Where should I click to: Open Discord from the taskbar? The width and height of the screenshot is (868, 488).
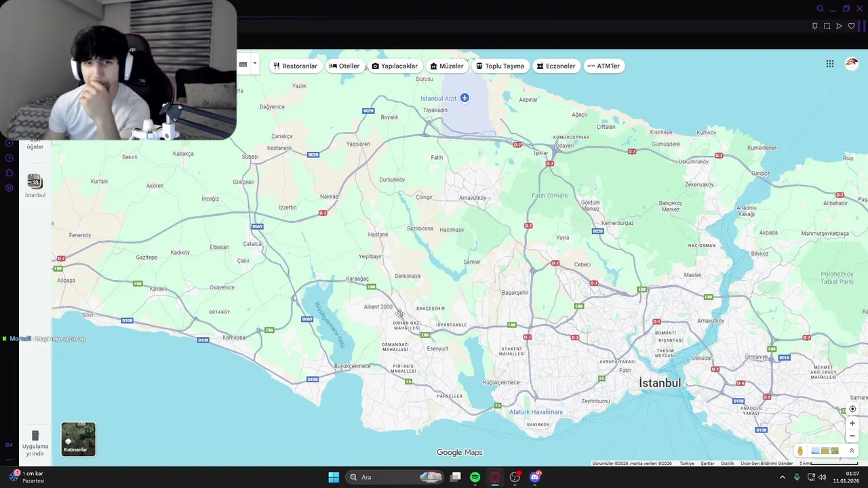click(x=534, y=477)
